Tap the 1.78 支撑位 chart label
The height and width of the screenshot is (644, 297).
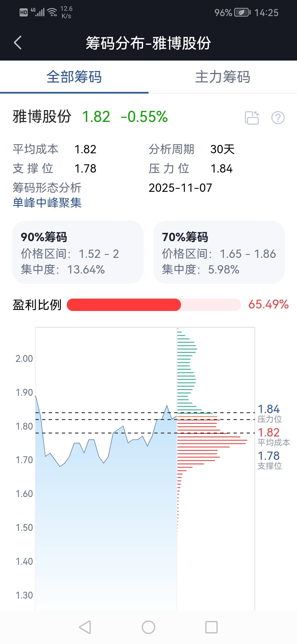pos(269,460)
